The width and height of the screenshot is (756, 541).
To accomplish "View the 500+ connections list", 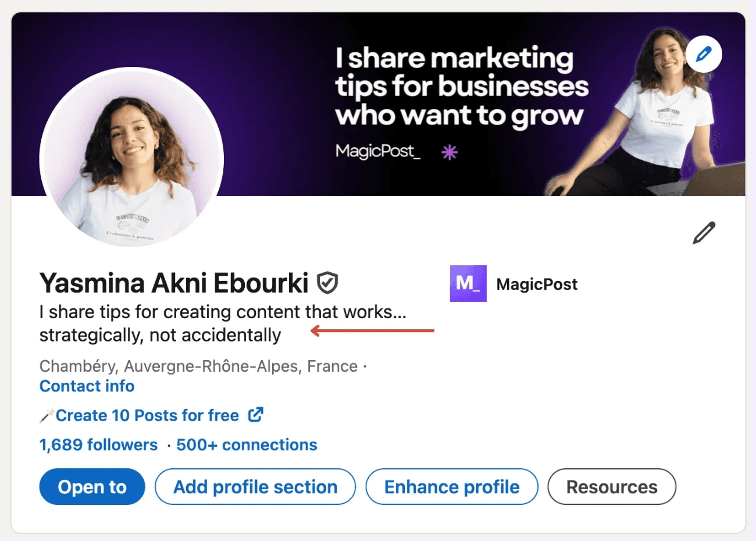I will pyautogui.click(x=245, y=444).
